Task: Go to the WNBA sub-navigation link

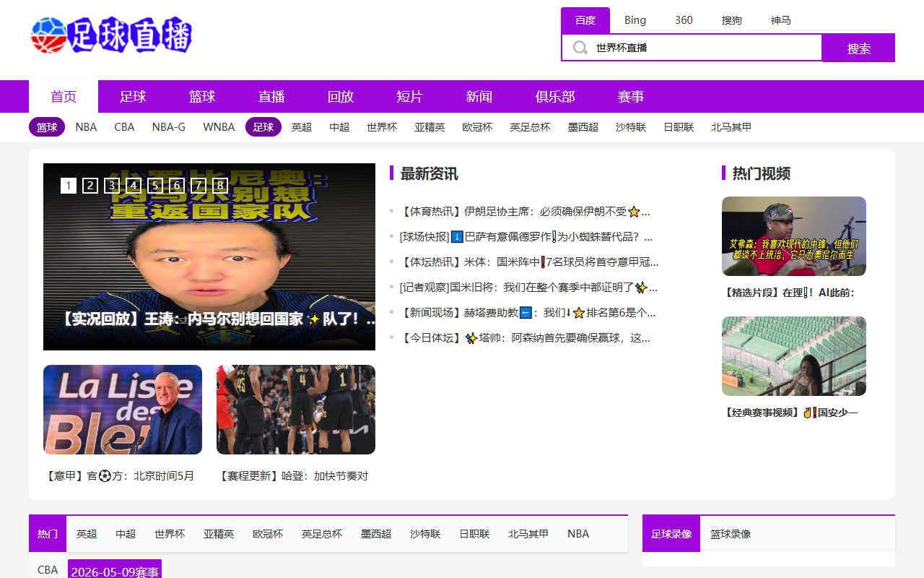Action: click(x=219, y=127)
